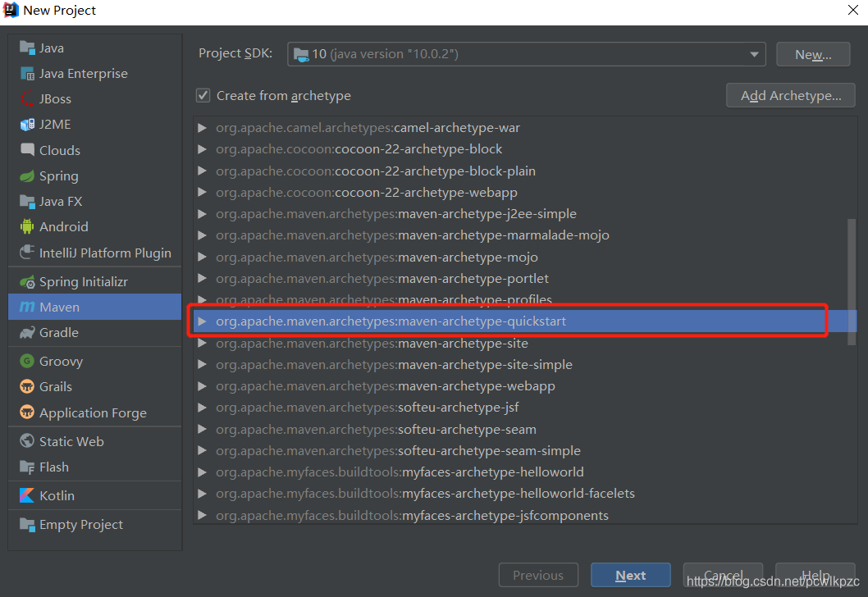Click the Application Forge icon
The width and height of the screenshot is (868, 597).
click(x=27, y=412)
